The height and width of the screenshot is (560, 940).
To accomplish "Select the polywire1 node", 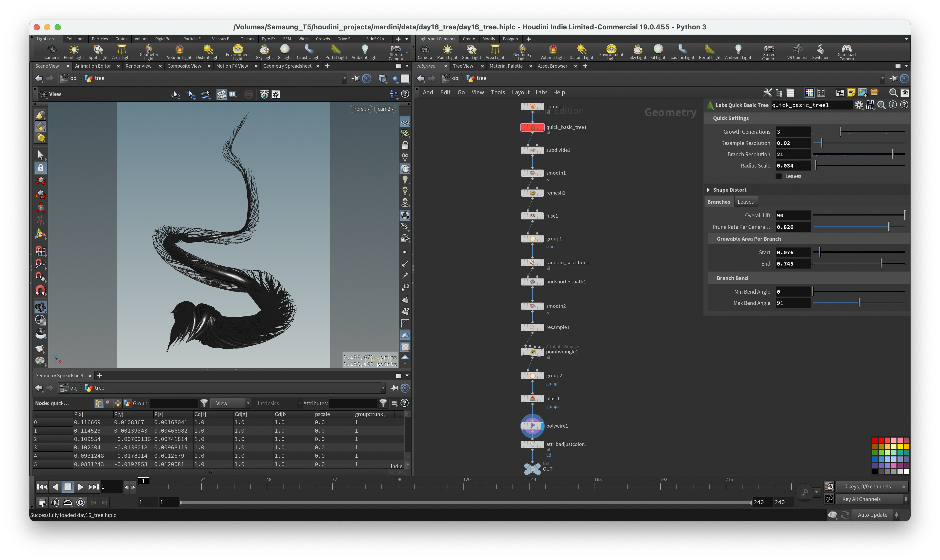I will pos(532,426).
